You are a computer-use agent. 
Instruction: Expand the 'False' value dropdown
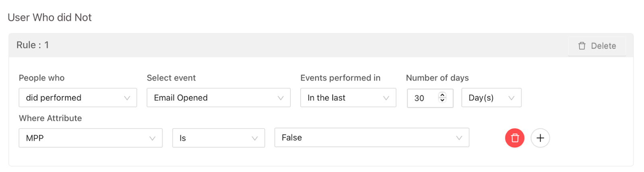point(372,138)
